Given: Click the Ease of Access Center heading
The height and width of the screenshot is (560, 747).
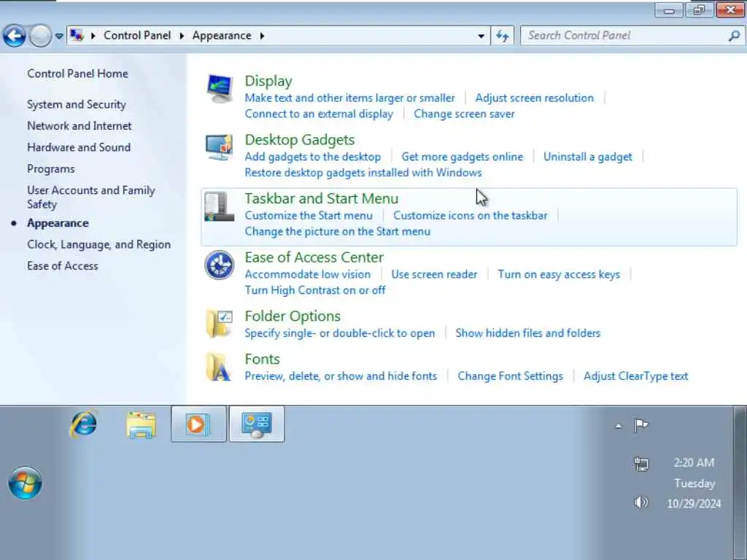Looking at the screenshot, I should point(314,257).
